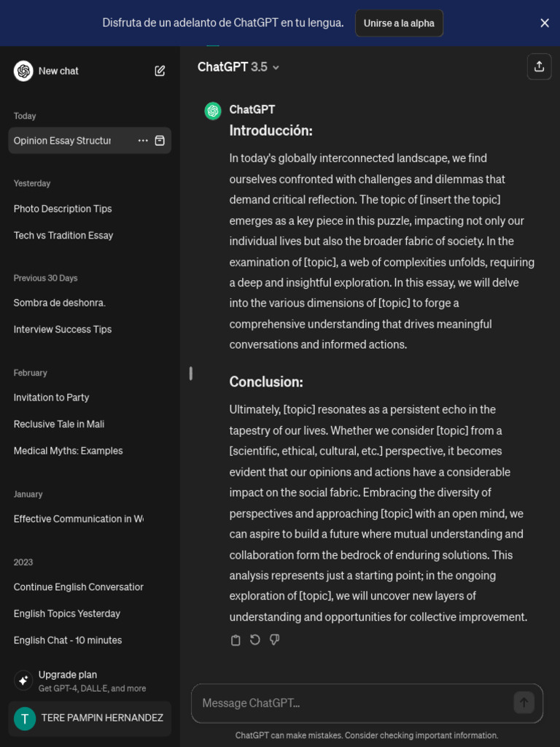Image resolution: width=560 pixels, height=747 pixels.
Task: Click the ChatGPT logo in sidebar
Action: tap(23, 71)
